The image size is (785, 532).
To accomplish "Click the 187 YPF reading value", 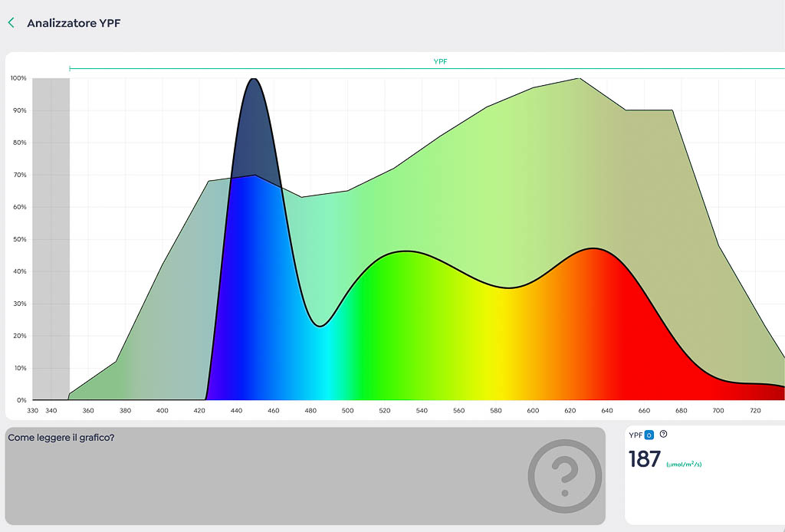I will [644, 459].
